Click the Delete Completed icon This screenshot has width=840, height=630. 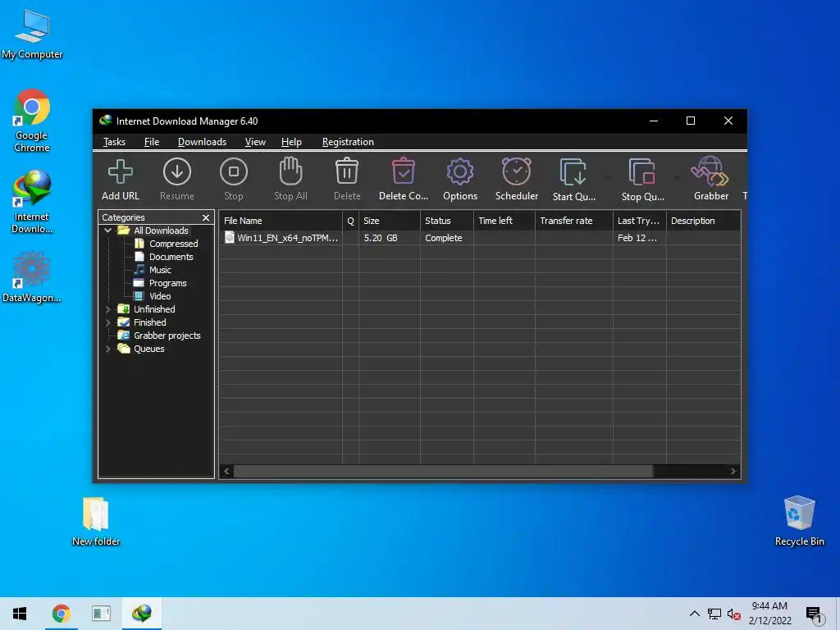[404, 171]
